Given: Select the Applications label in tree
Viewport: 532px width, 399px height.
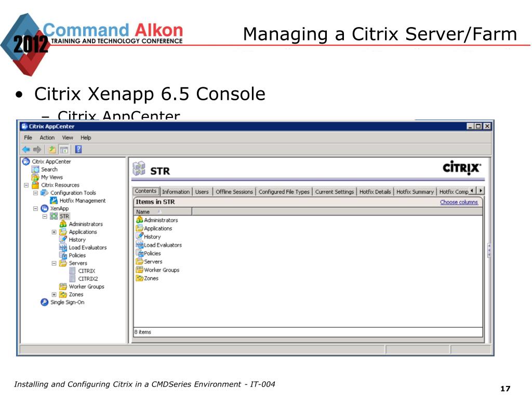Looking at the screenshot, I should [x=83, y=232].
